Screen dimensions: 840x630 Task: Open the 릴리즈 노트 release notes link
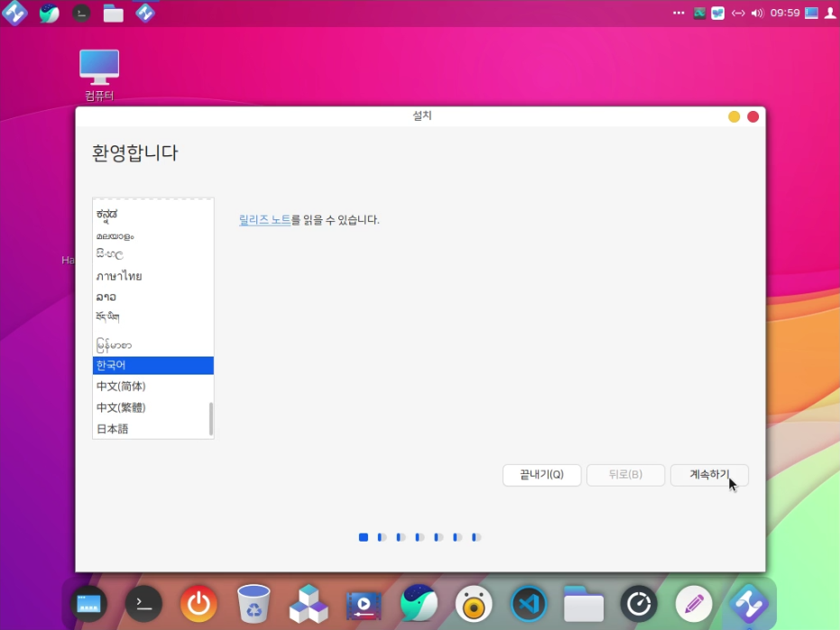264,219
